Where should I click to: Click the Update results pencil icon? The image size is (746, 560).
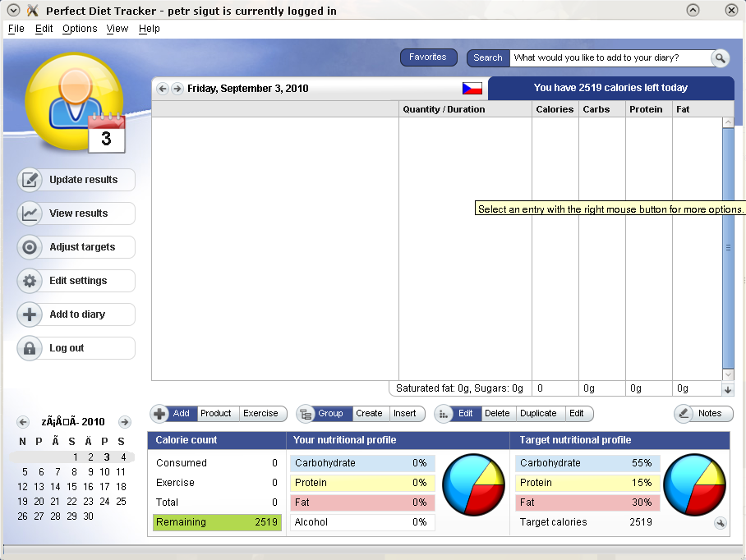[30, 180]
